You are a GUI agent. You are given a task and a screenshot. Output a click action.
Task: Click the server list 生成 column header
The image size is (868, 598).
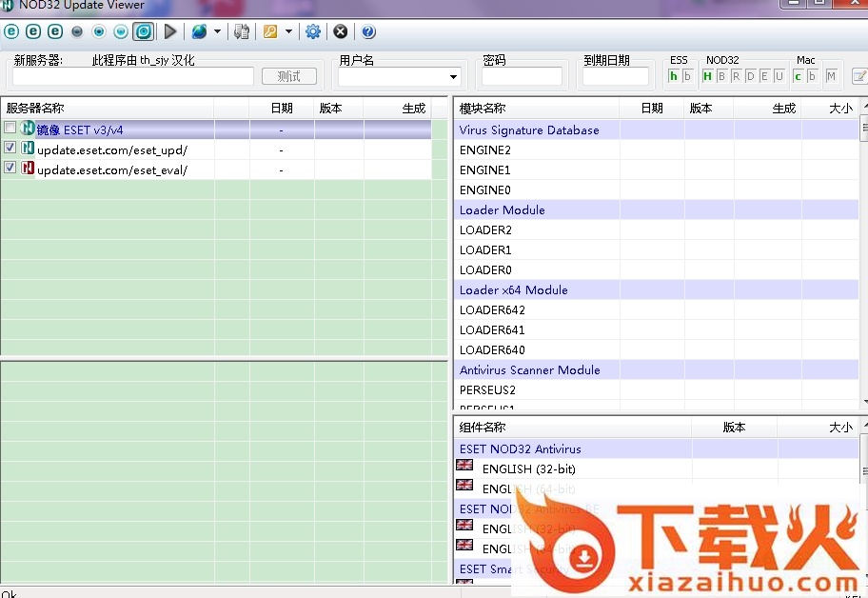pos(398,108)
